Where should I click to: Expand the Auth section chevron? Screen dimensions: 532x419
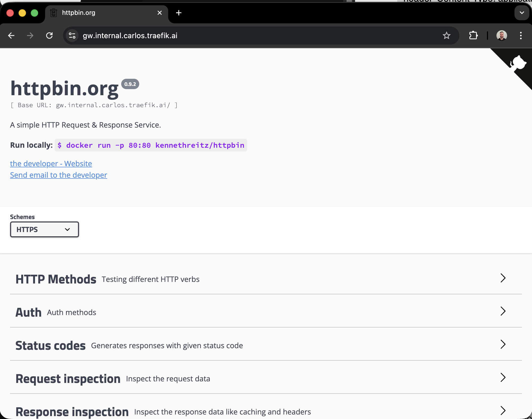(x=503, y=311)
